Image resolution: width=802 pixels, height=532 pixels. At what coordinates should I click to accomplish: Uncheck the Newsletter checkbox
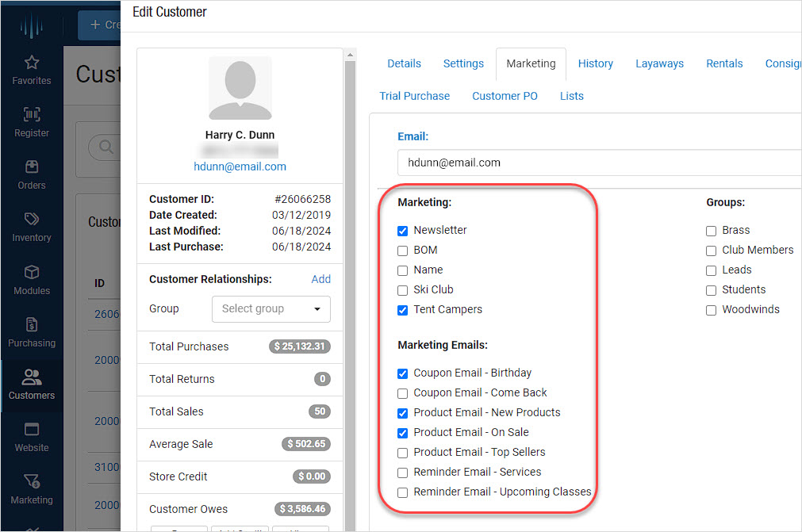(403, 231)
